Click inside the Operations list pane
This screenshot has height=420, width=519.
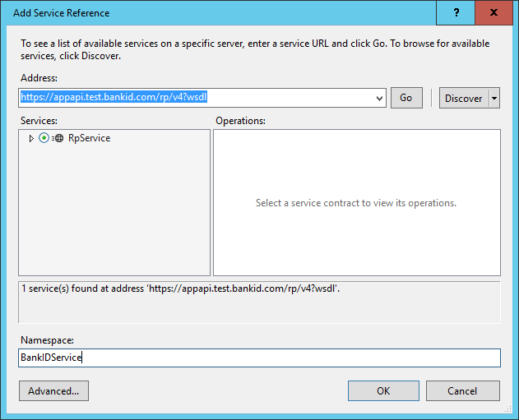[356, 238]
